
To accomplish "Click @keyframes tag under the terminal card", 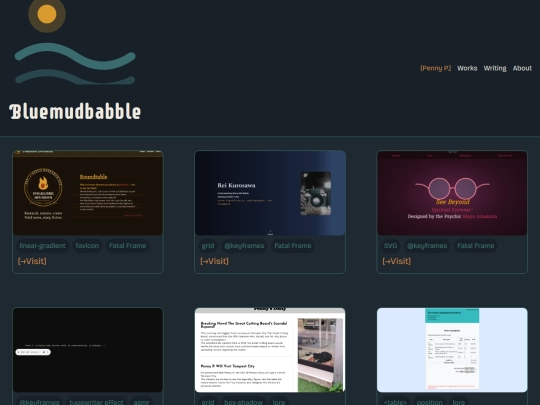I will click(39, 402).
